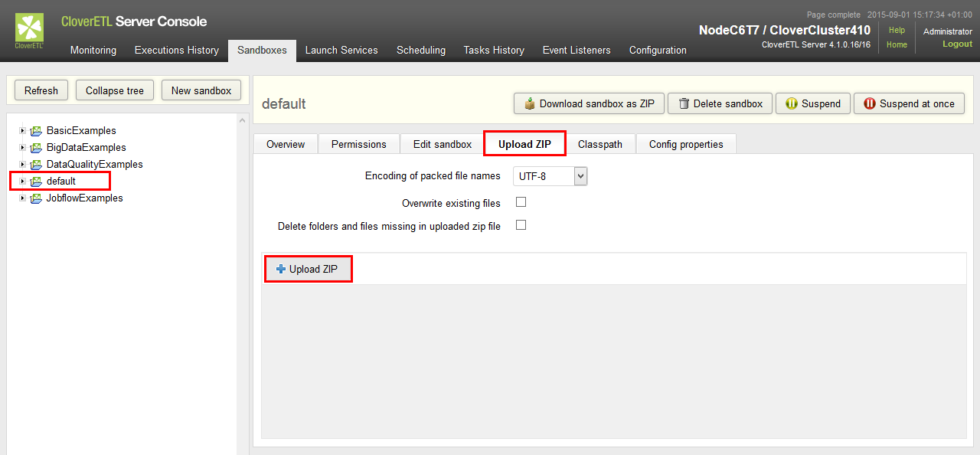Select DataQualityExamples in the sandbox tree

coord(94,165)
